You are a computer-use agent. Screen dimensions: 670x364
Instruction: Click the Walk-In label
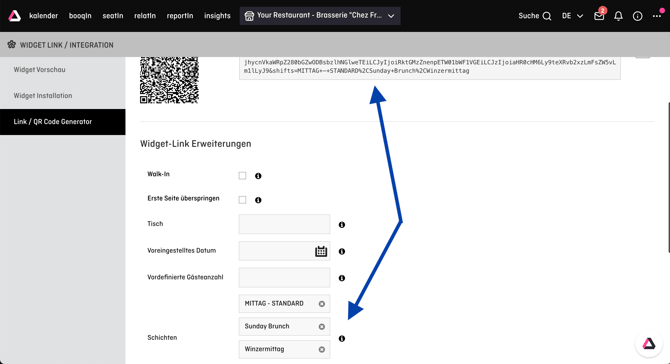159,174
